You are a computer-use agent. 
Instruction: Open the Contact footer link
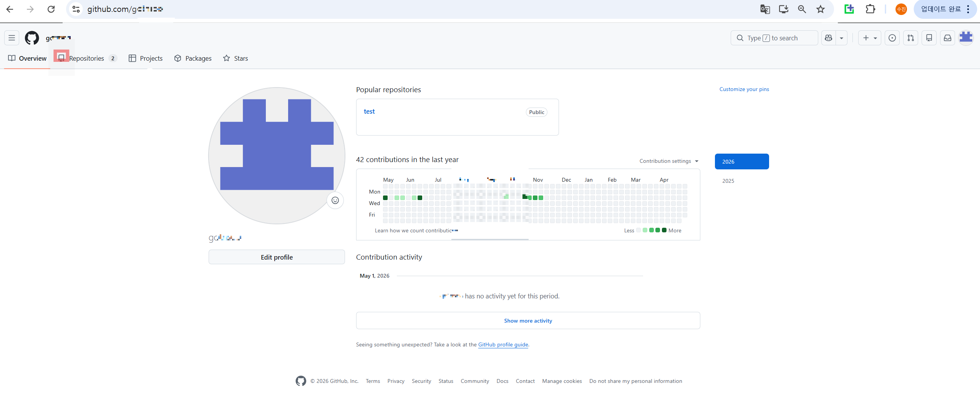(525, 381)
